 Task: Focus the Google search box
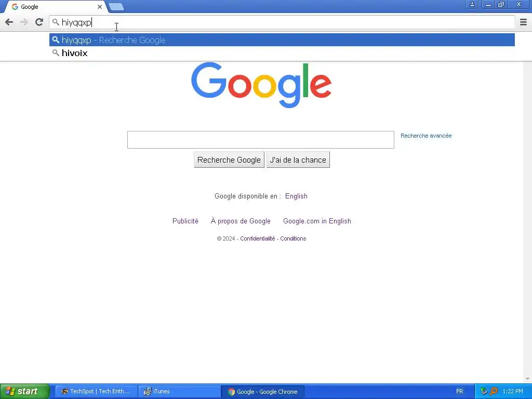261,140
